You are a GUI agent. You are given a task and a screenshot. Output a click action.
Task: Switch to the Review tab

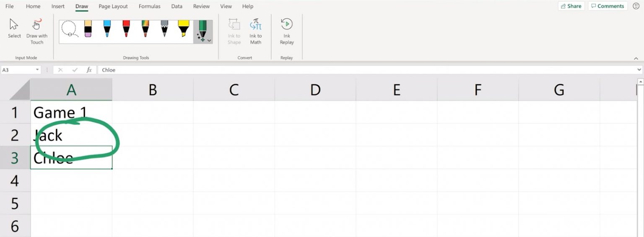(201, 6)
